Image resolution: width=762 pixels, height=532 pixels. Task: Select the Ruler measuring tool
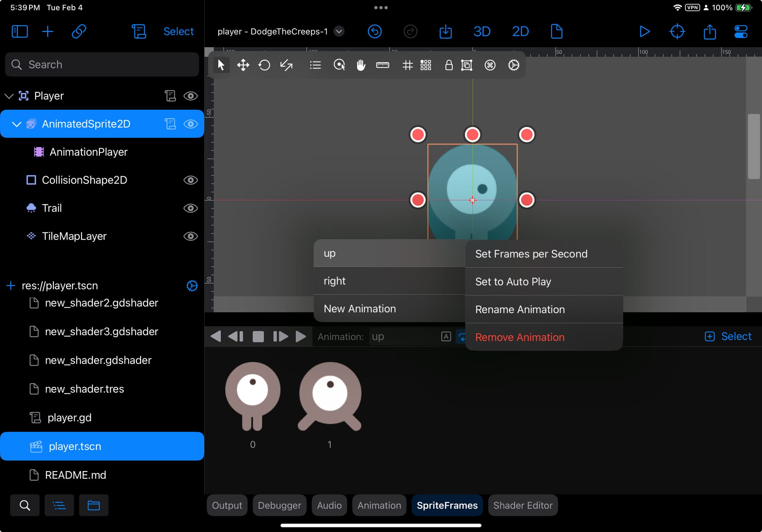pos(383,65)
